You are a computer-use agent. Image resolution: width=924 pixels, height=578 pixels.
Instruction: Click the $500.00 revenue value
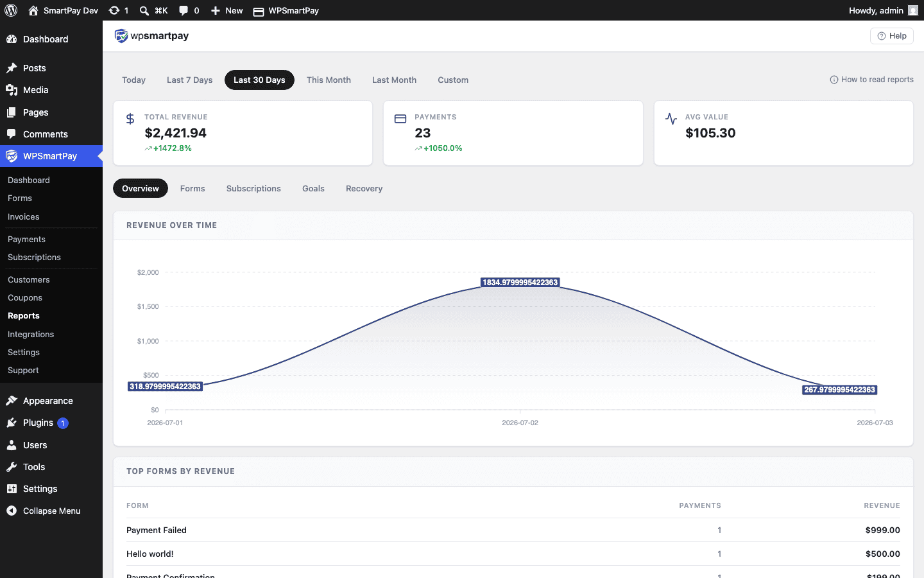pyautogui.click(x=882, y=554)
